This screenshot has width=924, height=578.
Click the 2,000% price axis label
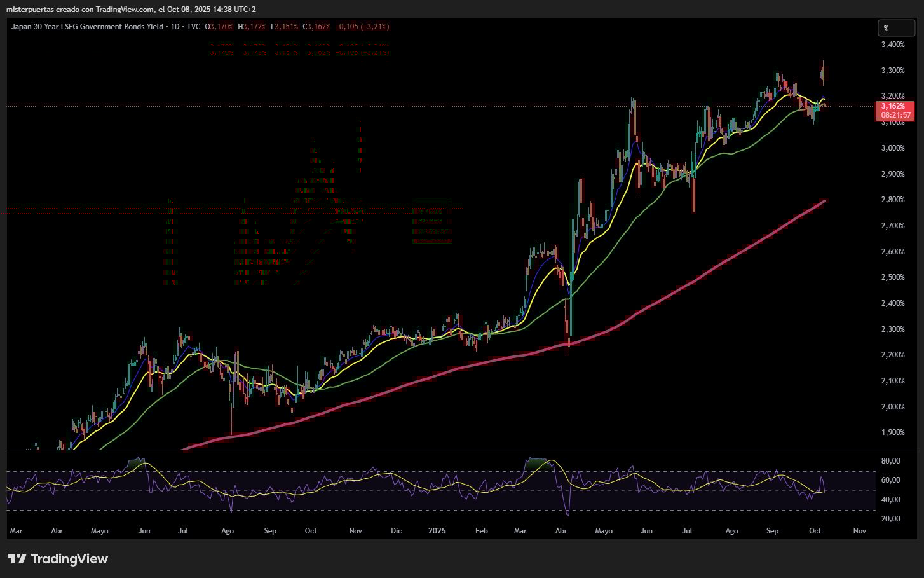[x=893, y=407]
